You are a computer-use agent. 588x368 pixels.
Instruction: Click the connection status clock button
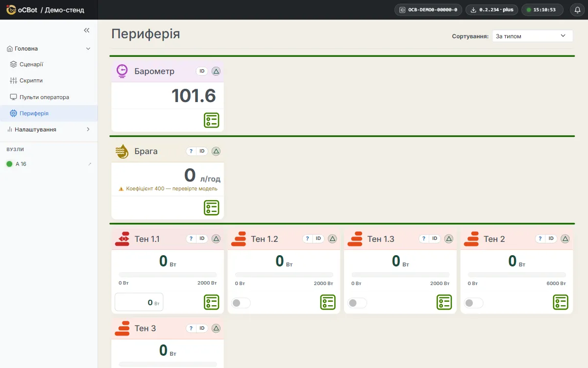click(x=542, y=10)
